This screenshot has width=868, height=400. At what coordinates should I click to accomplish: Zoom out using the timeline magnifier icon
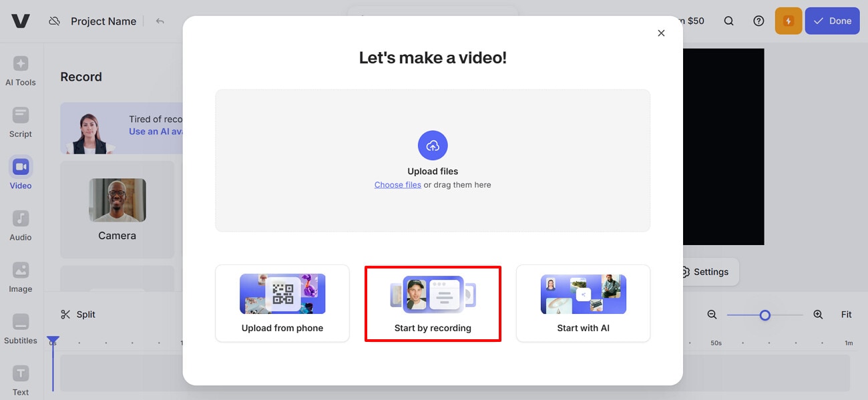pos(712,314)
